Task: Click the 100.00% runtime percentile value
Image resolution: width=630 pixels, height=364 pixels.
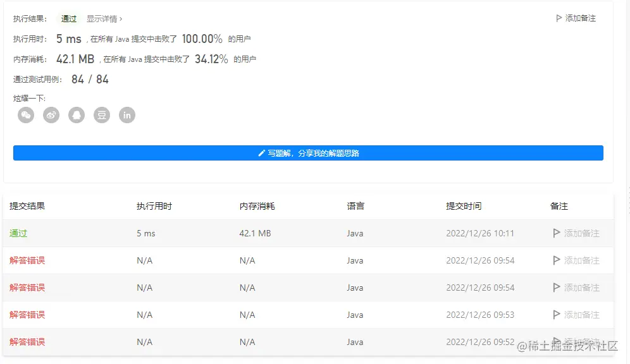Action: (202, 39)
